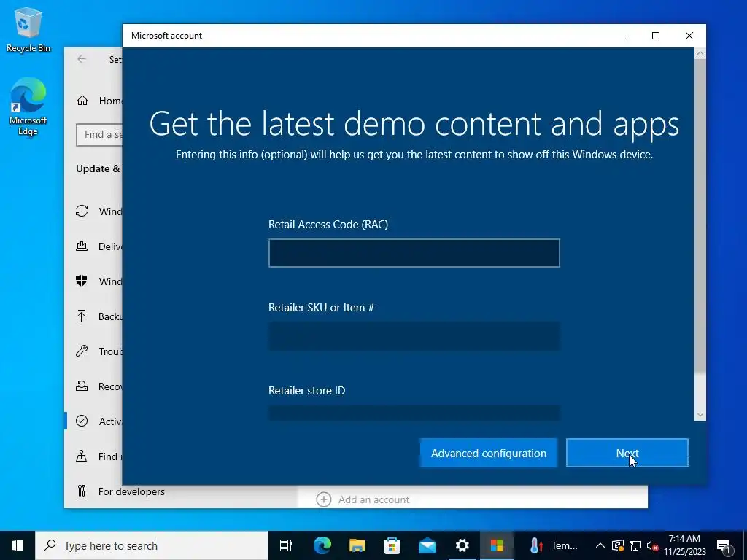This screenshot has height=560, width=747.
Task: Open the Recycle Bin desktop icon
Action: [28, 30]
